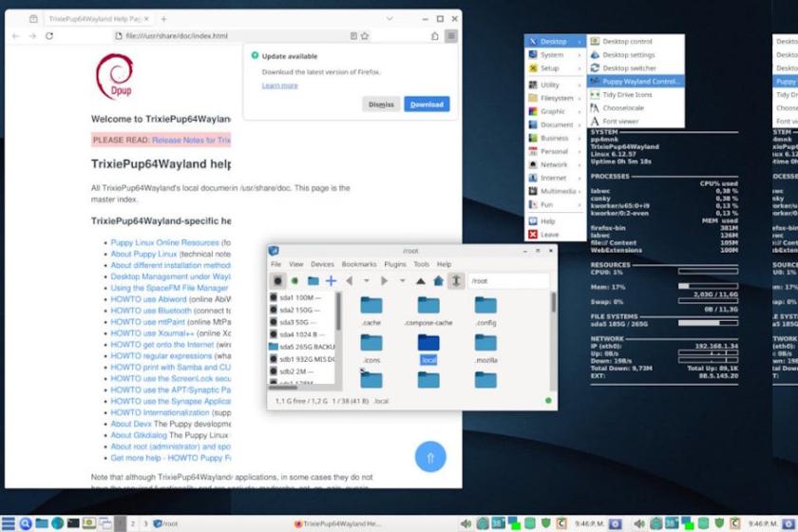Go back in the Firefox window
Screen dimensions: 798x532
coord(16,36)
